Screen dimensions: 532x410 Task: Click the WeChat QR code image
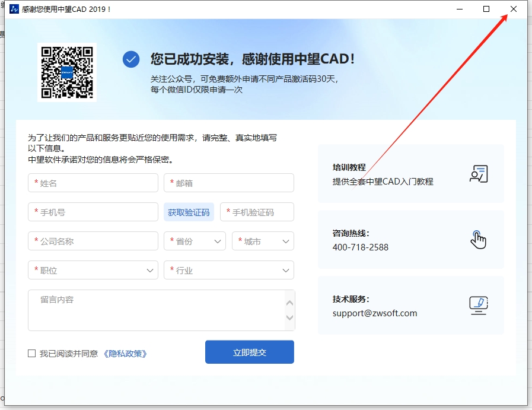pos(67,72)
